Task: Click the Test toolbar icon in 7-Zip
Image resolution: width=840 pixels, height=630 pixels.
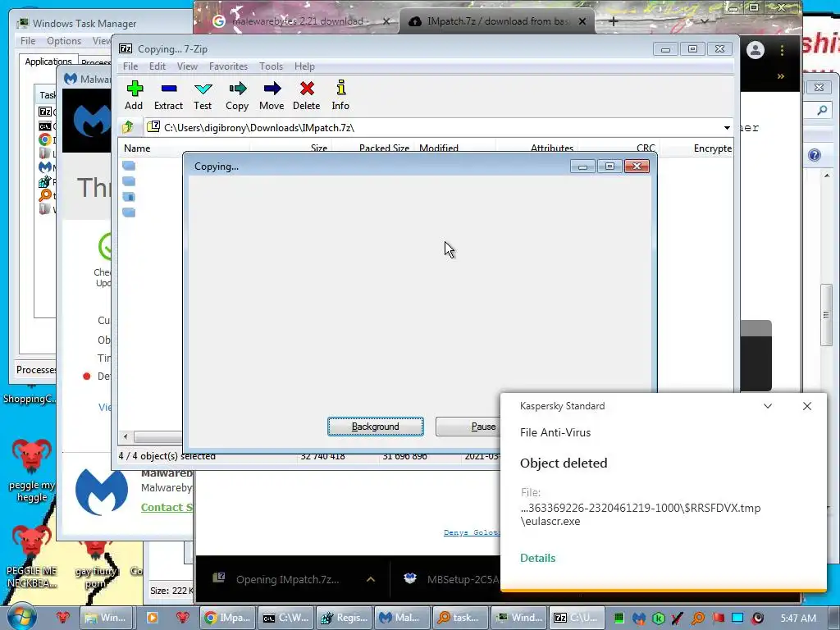Action: click(x=203, y=95)
